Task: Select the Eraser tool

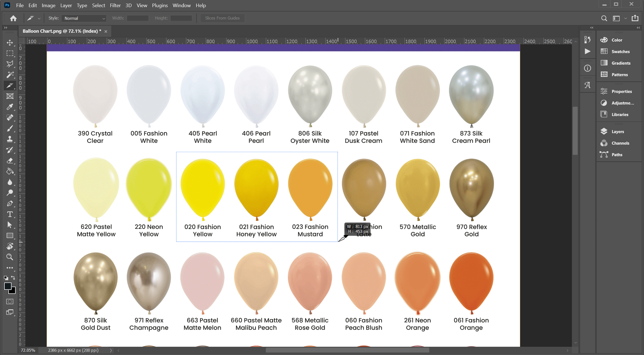Action: tap(10, 161)
